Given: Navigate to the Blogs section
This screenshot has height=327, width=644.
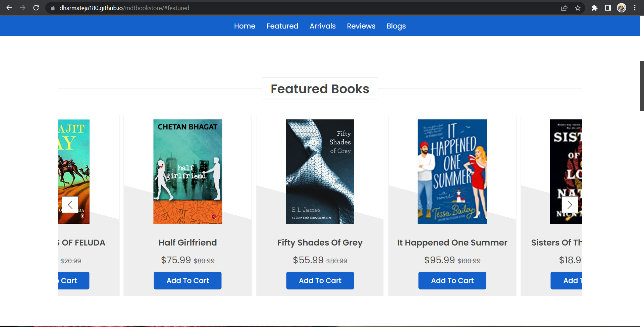Looking at the screenshot, I should pos(396,26).
